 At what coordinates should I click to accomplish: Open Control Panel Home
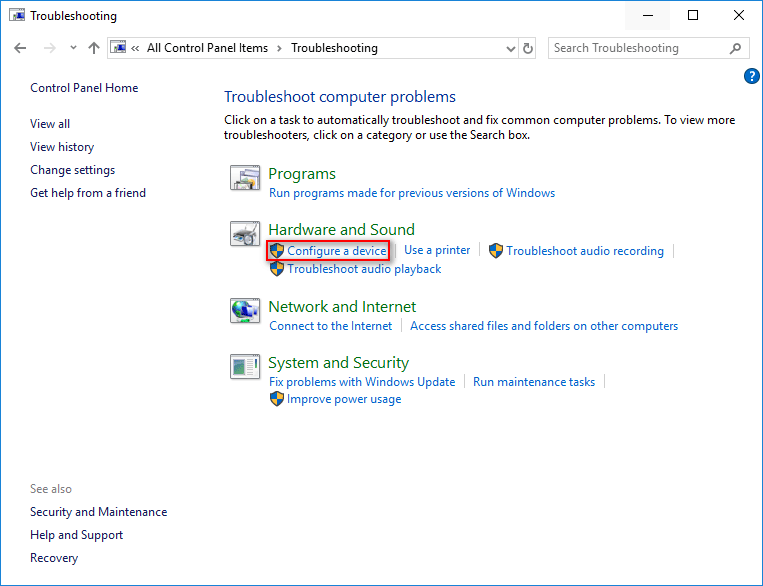coord(84,88)
